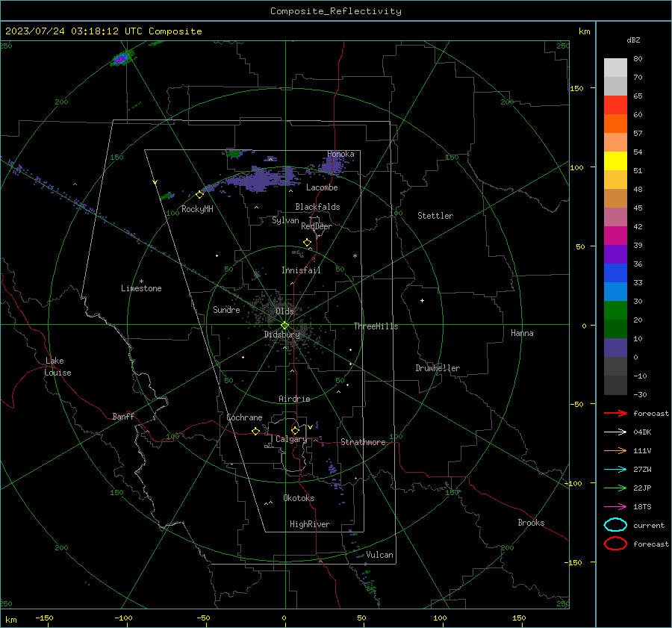Click the purple 39–36 dBZ swatch
This screenshot has height=628, width=672.
615,255
